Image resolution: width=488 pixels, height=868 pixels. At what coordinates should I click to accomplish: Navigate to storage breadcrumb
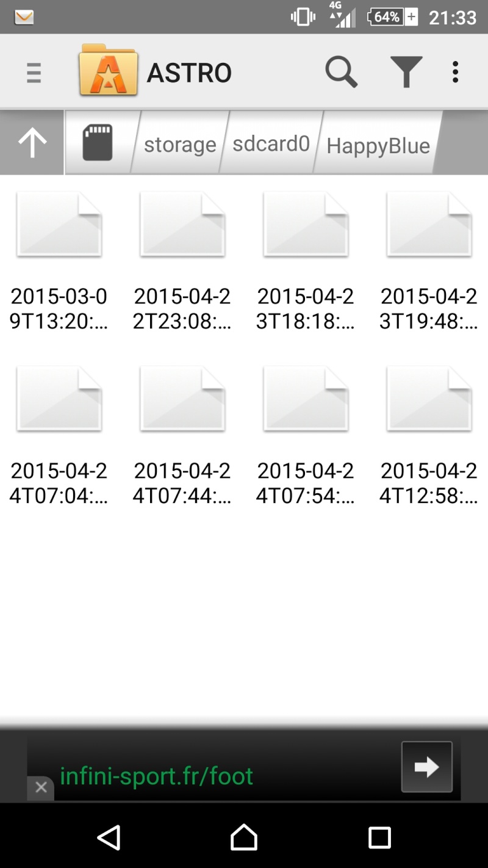click(180, 145)
